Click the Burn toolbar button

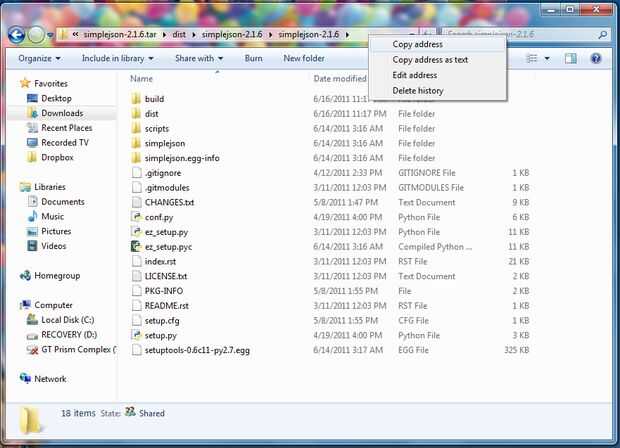(253, 59)
